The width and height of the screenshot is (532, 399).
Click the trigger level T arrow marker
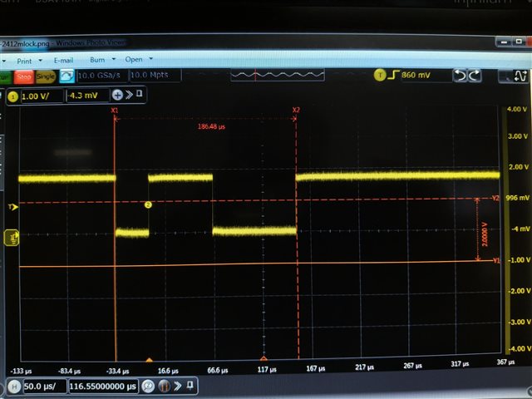tap(13, 207)
